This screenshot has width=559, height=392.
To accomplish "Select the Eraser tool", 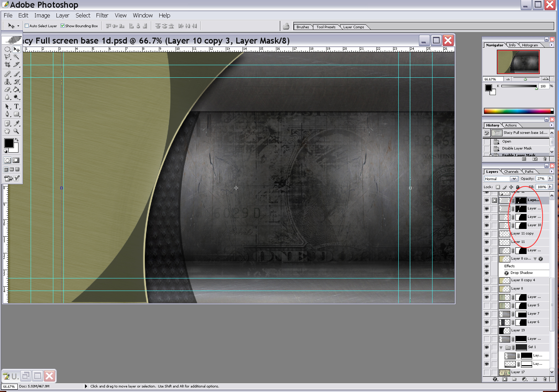I will coord(7,90).
